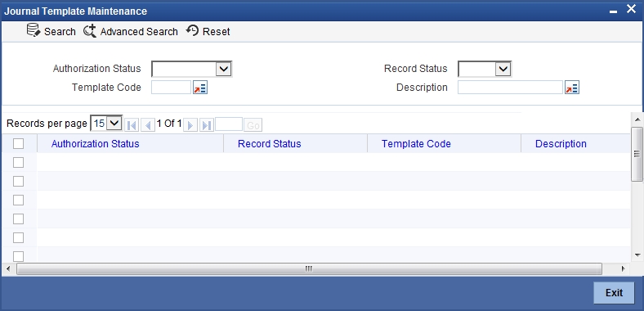Click the horizontal scrollbar left arrow
This screenshot has width=644, height=311.
coord(8,269)
